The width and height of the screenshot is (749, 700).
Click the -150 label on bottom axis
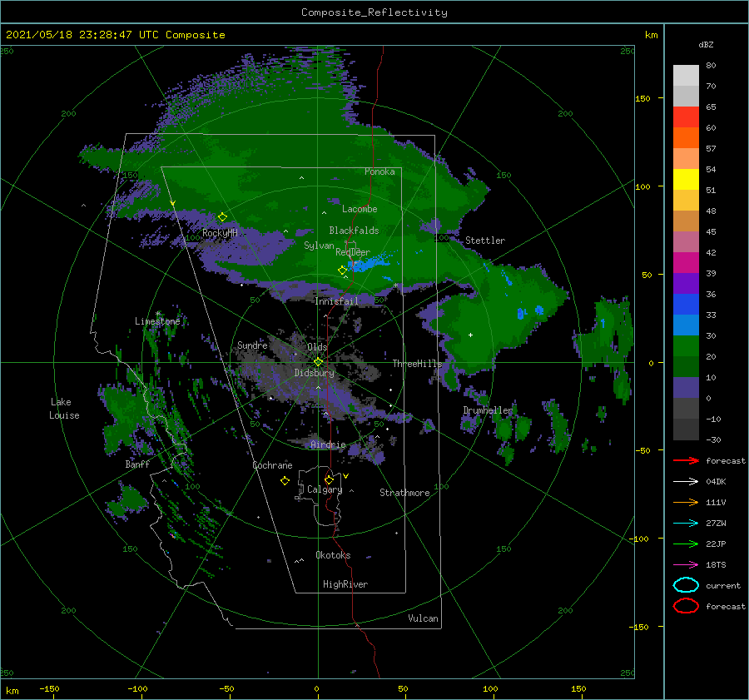(49, 688)
